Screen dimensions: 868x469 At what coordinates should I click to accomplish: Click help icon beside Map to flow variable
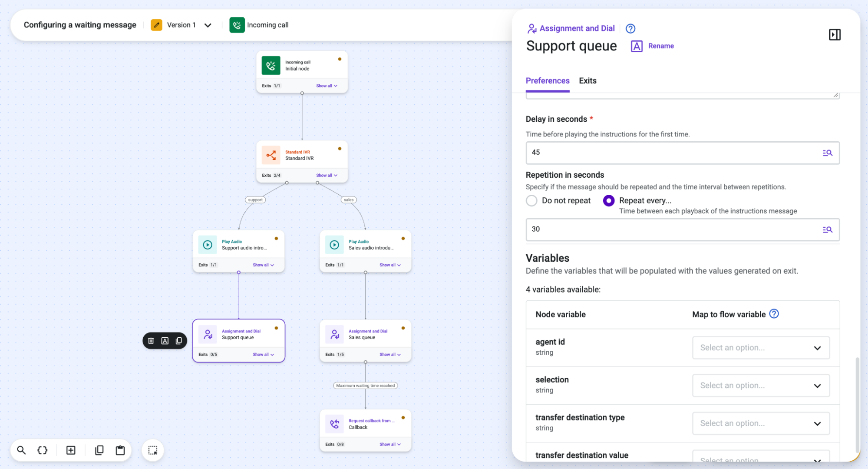pos(774,314)
